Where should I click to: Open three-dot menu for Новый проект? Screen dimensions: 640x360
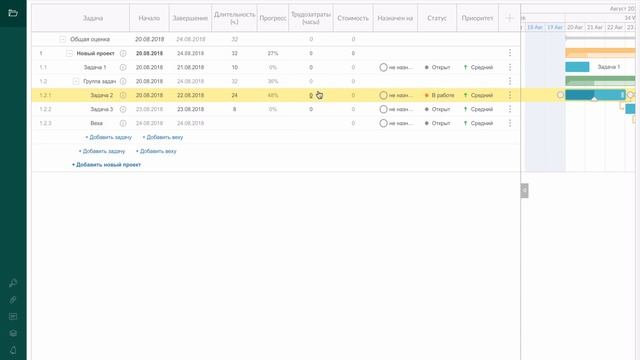point(510,53)
